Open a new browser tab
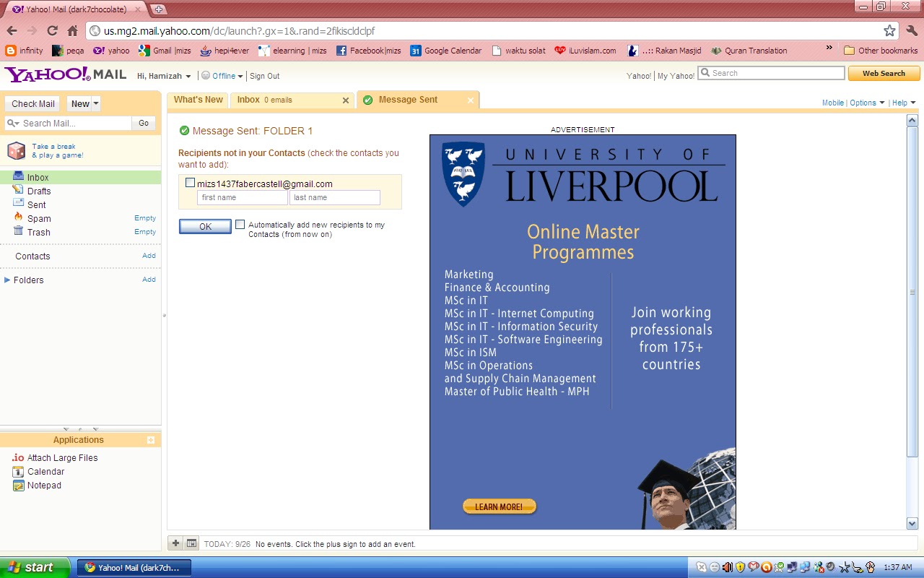This screenshot has width=924, height=578. [x=159, y=9]
